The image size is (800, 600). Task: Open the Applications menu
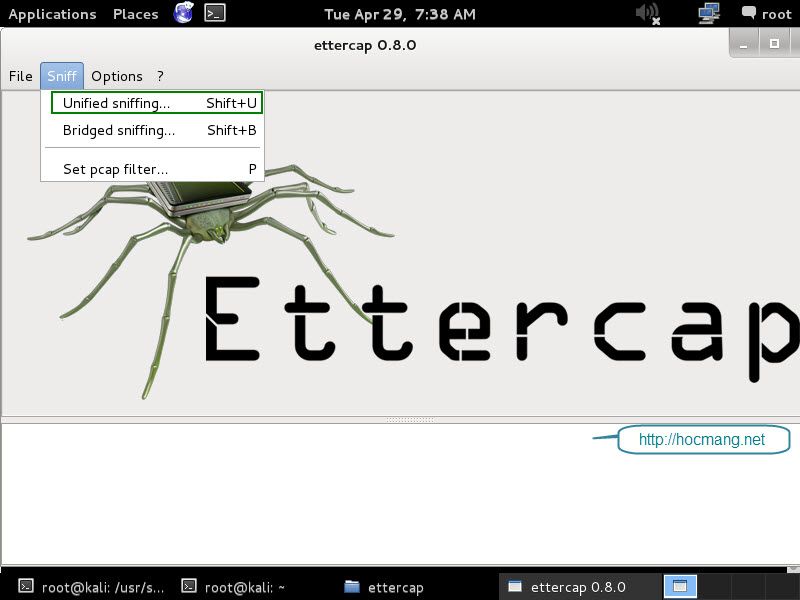pos(53,14)
